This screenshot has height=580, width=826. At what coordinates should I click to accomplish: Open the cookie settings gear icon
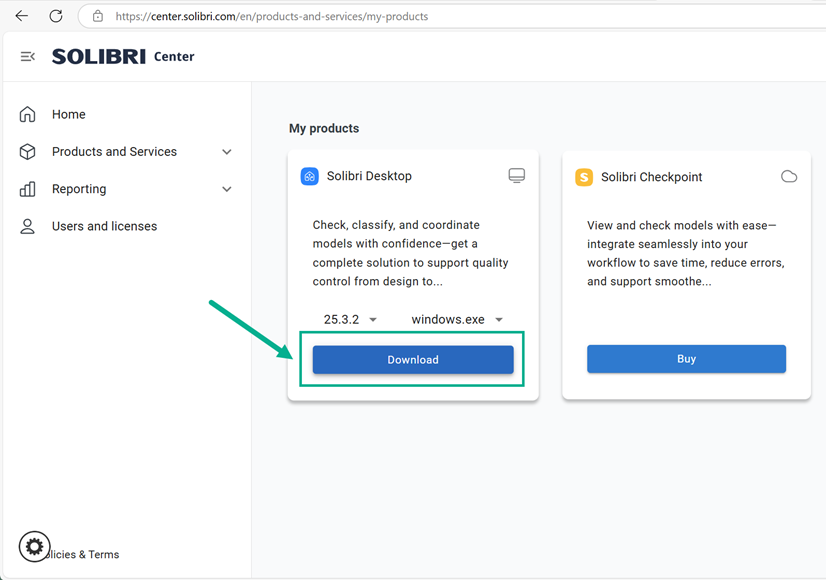(34, 547)
